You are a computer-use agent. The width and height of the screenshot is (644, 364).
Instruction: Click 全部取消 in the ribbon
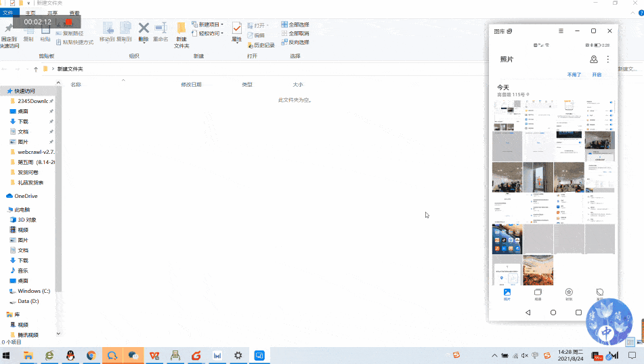coord(295,33)
